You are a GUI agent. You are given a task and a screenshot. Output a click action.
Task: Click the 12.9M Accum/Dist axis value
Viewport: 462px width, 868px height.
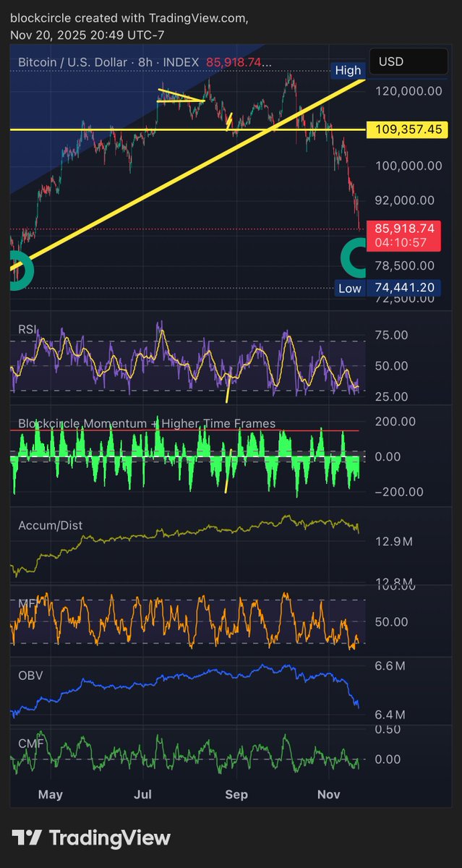pyautogui.click(x=393, y=542)
